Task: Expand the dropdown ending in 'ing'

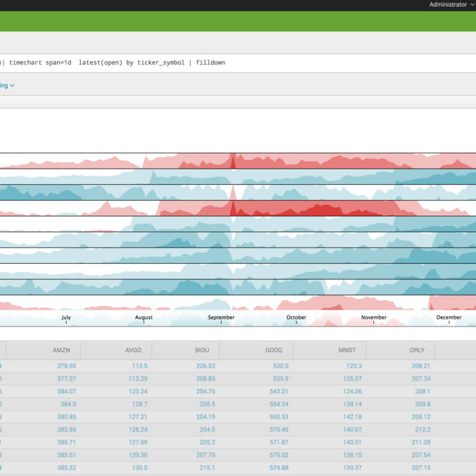Action: pyautogui.click(x=7, y=86)
